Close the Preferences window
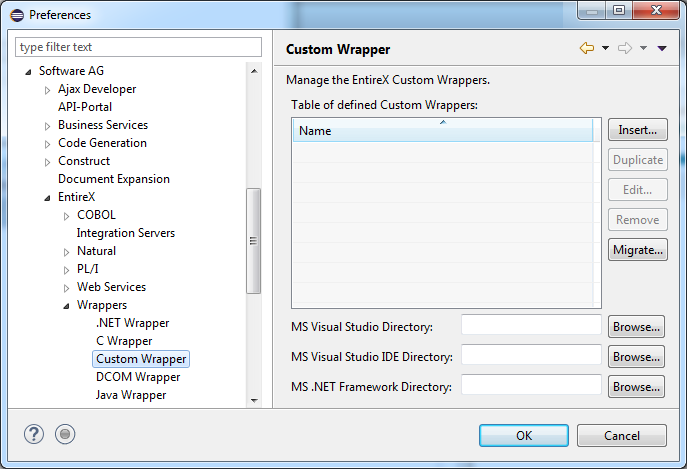Image resolution: width=687 pixels, height=470 pixels. point(656,11)
